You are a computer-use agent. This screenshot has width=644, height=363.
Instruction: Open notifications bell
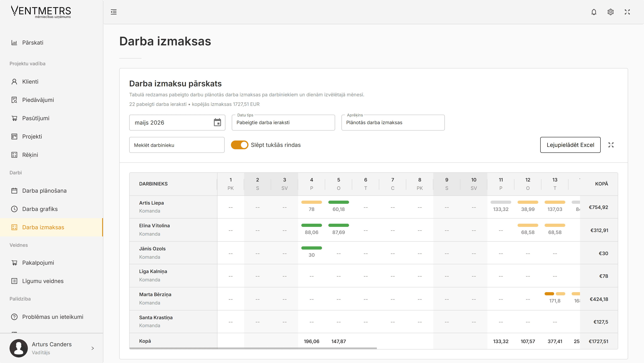[594, 12]
